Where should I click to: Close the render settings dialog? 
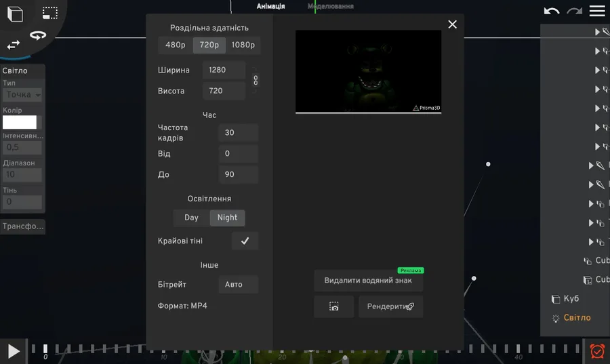pyautogui.click(x=452, y=24)
